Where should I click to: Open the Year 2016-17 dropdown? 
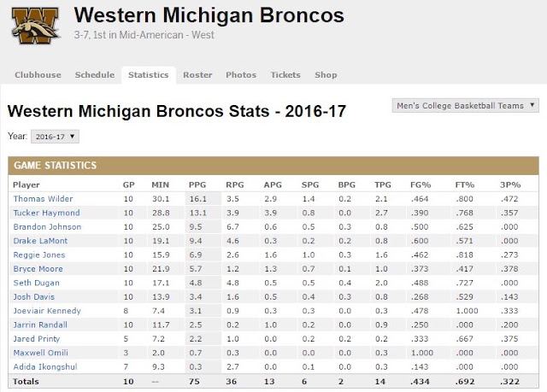[55, 137]
